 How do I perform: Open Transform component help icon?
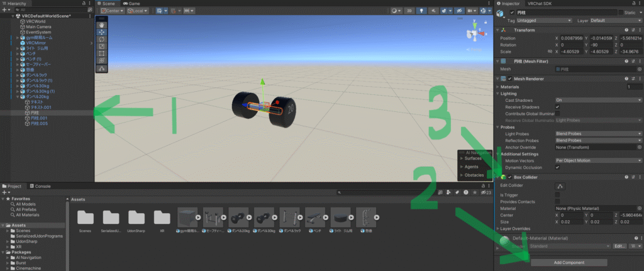click(626, 30)
